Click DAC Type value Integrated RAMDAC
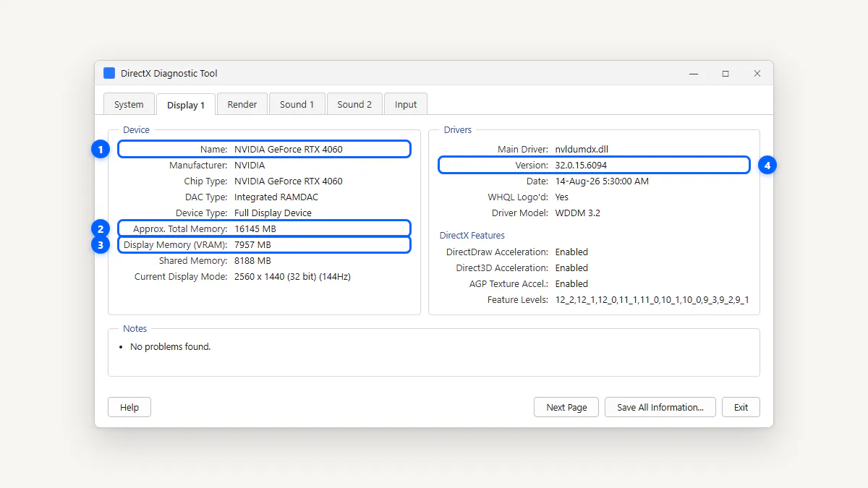The image size is (868, 488). point(276,197)
